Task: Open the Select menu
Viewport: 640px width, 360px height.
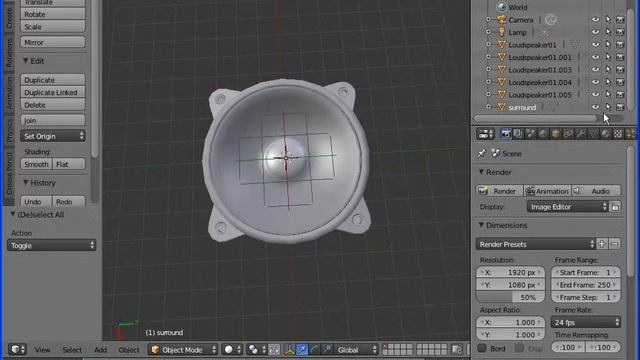Action: (72, 350)
